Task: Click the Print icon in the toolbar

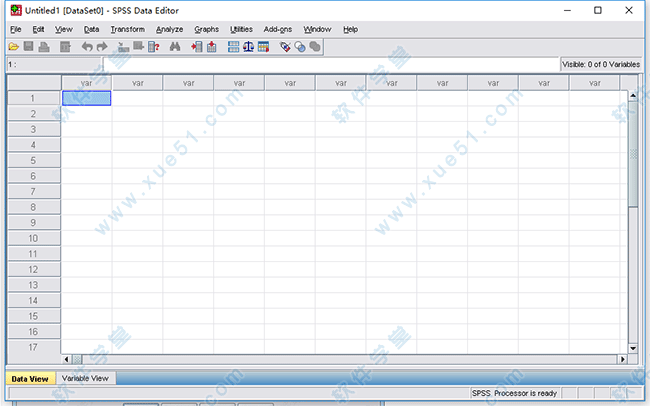Action: click(44, 47)
